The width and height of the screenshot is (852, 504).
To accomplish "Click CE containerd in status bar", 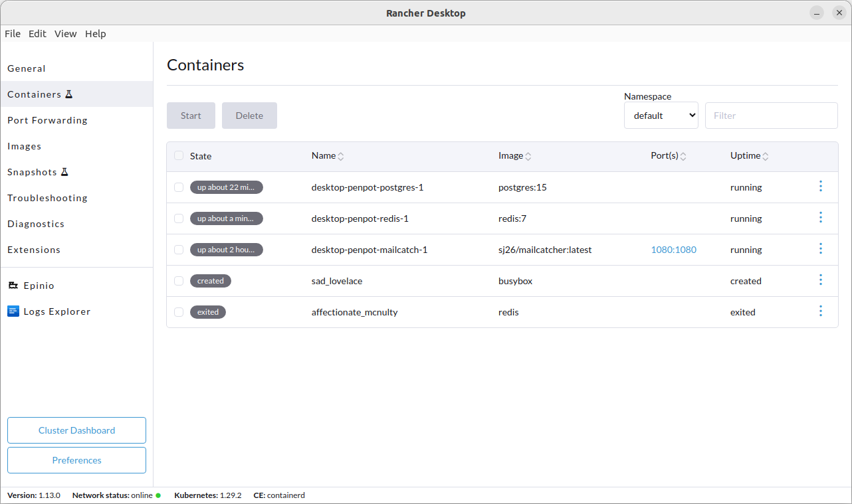I will [x=279, y=495].
